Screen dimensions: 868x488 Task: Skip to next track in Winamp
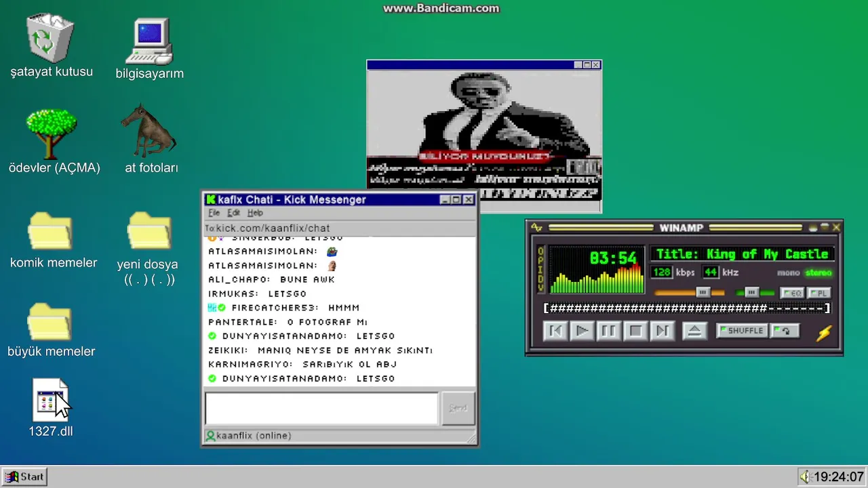coord(663,331)
